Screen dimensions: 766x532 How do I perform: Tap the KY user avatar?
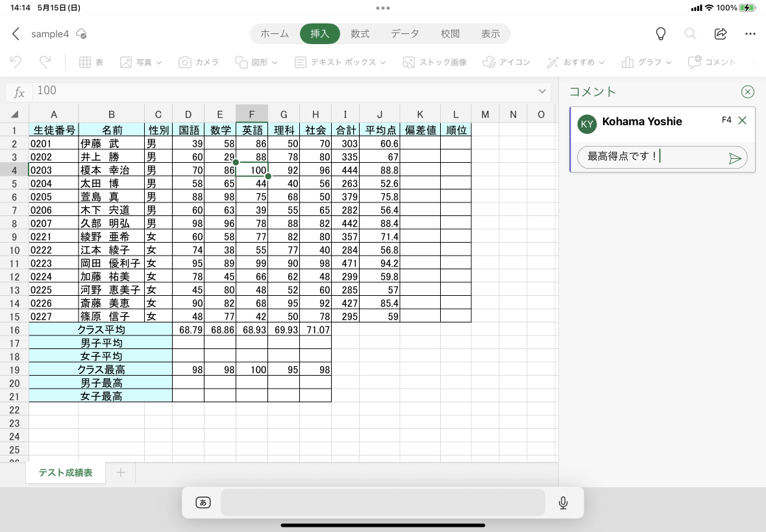pyautogui.click(x=587, y=124)
